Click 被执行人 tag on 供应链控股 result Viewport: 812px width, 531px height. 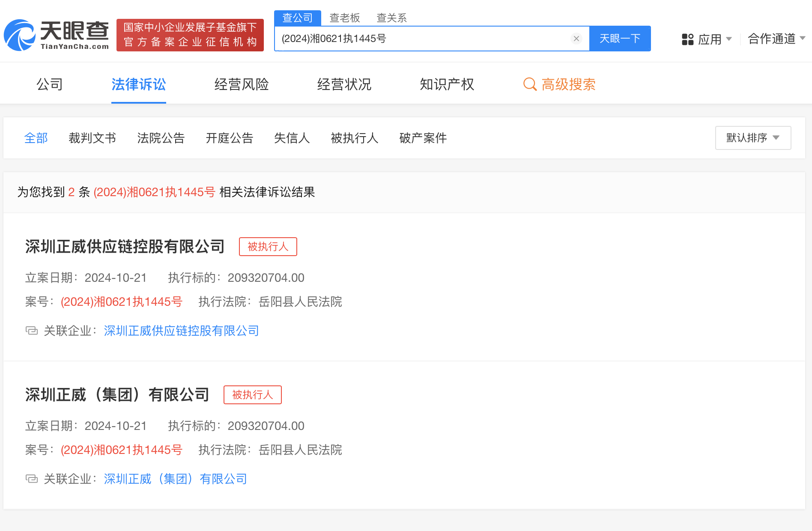pos(268,247)
